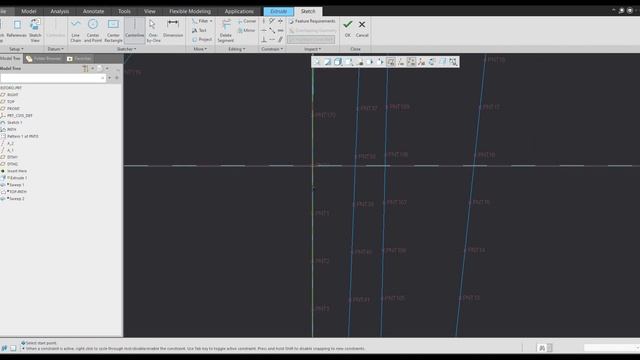Open the Applications ribbon tab
The height and width of the screenshot is (360, 640).
(x=239, y=11)
